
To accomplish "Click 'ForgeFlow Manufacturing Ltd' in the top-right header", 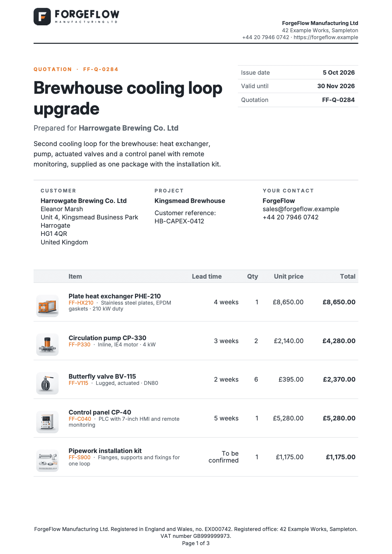I will tap(320, 23).
